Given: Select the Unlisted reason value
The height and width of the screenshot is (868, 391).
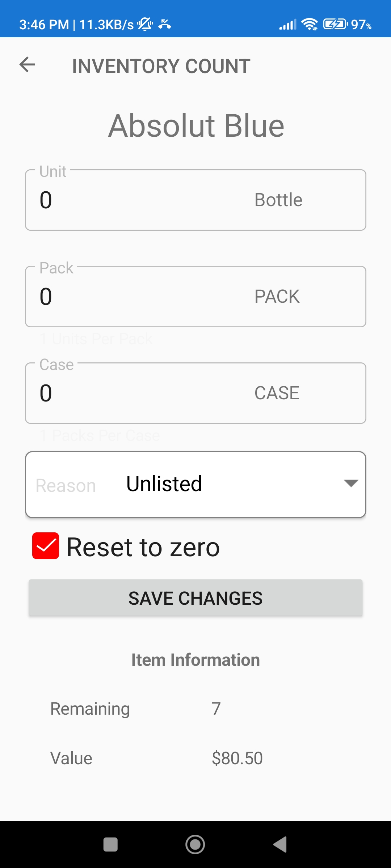Looking at the screenshot, I should click(x=164, y=484).
